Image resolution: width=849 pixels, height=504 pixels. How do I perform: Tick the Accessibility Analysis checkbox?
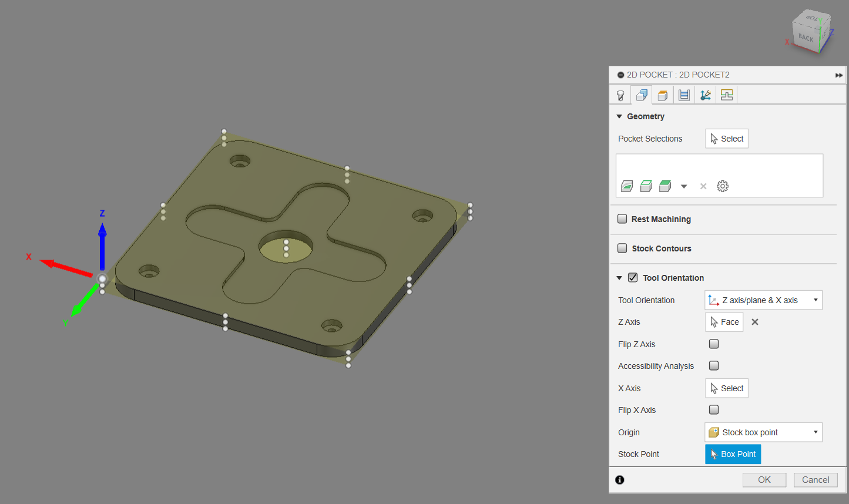[x=714, y=366]
